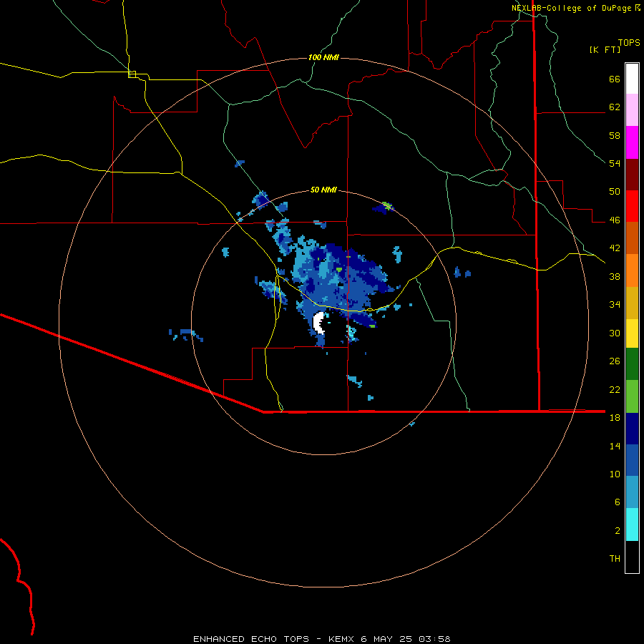Click the white echo top blob on map
The height and width of the screenshot is (644, 644).
tap(318, 323)
